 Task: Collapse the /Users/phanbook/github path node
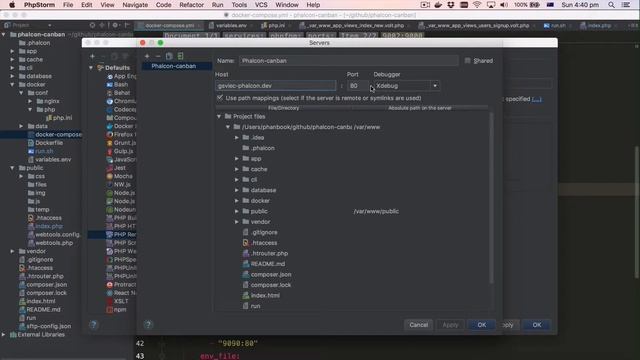[x=228, y=127]
